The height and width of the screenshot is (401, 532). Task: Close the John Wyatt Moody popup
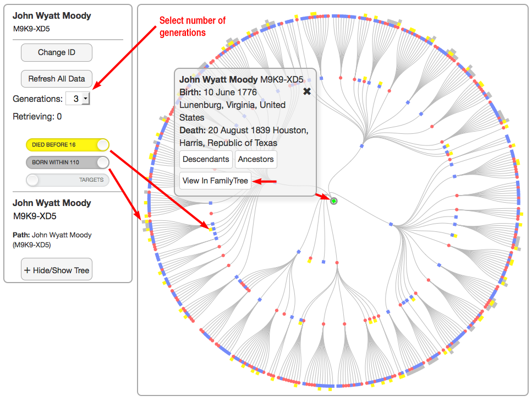pos(307,91)
